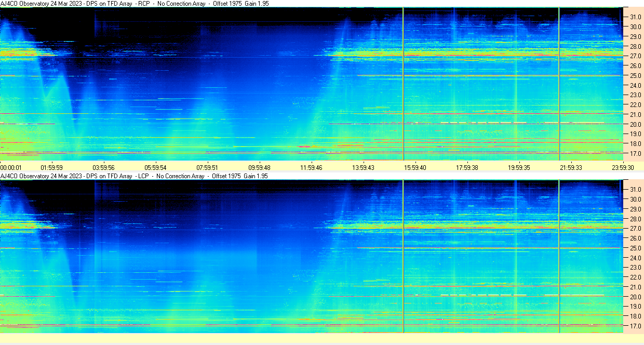644x345 pixels.
Task: Click 17.0 frequency label on RCP panel
Action: (636, 154)
